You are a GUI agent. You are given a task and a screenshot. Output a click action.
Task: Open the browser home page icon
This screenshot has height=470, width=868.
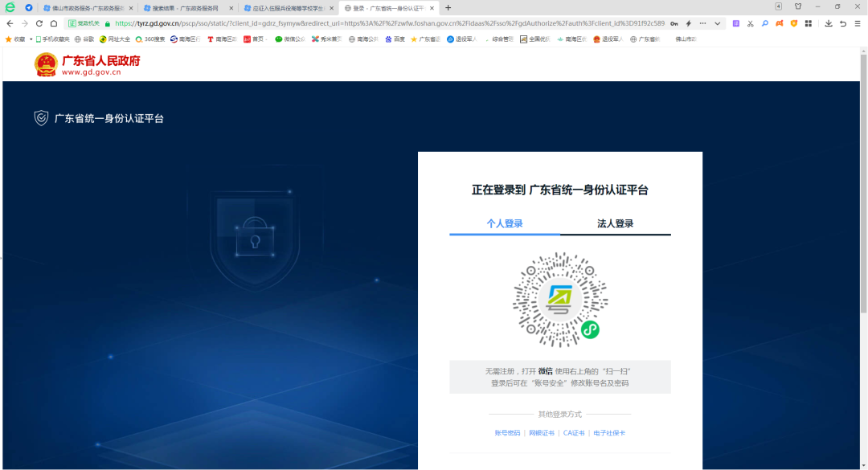click(54, 23)
